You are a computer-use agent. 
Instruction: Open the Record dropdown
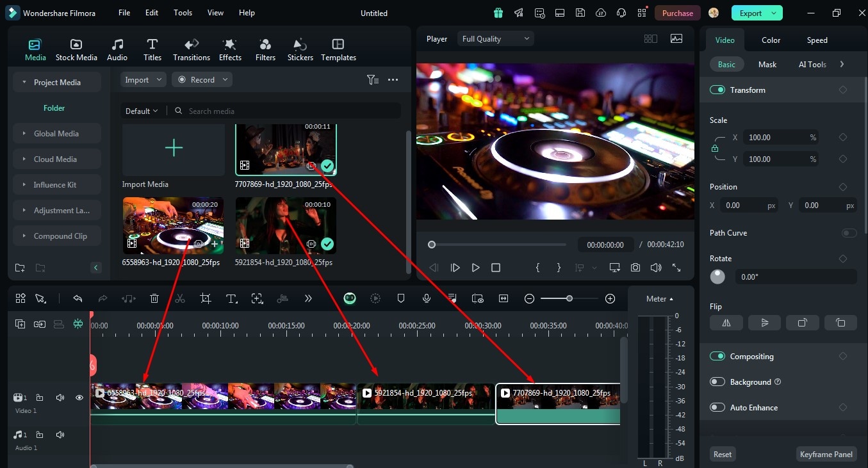coord(202,79)
